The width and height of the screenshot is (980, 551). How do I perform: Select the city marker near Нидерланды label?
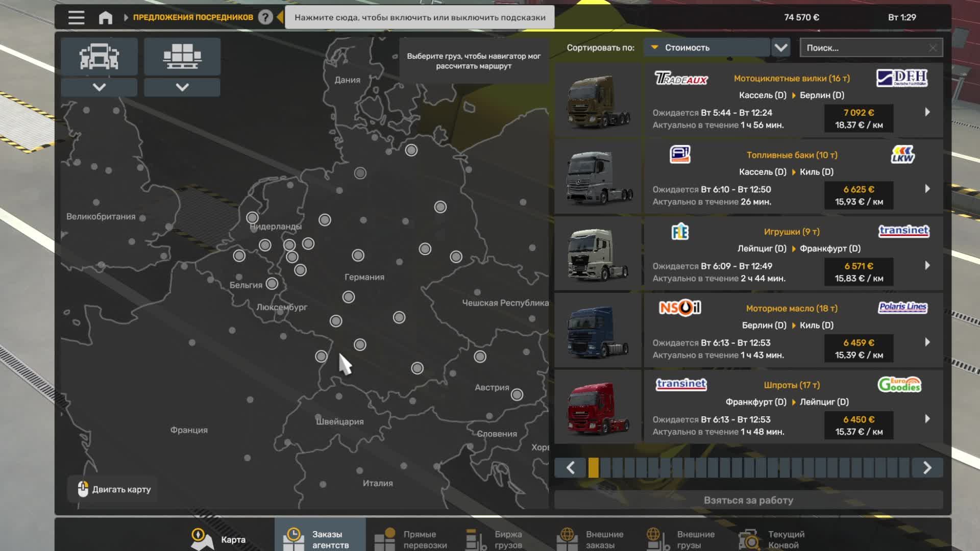(x=252, y=218)
